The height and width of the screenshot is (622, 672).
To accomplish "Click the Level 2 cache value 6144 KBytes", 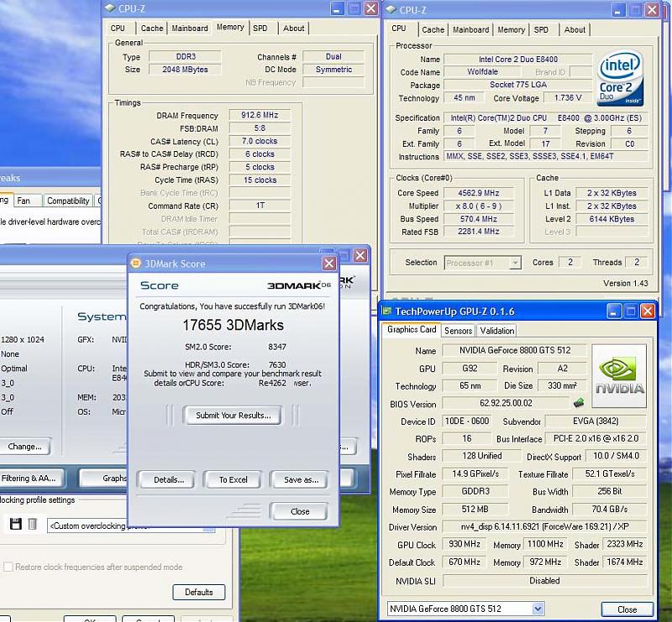I will coord(612,219).
